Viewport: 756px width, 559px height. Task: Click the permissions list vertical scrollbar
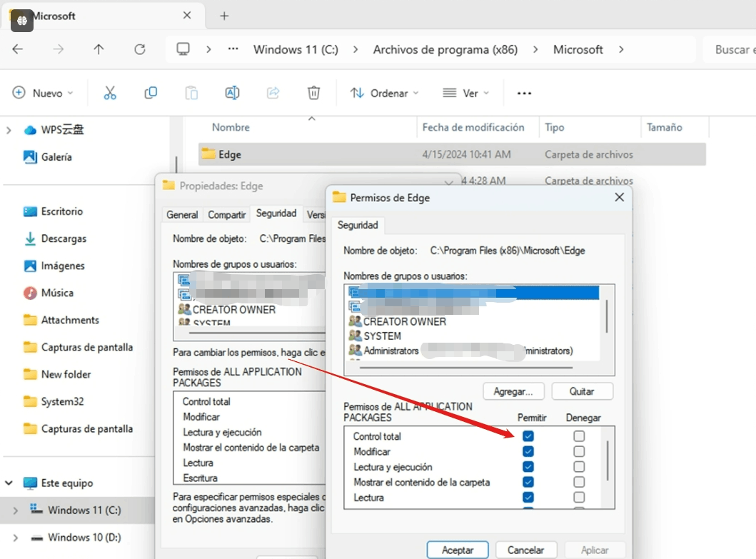tap(608, 460)
